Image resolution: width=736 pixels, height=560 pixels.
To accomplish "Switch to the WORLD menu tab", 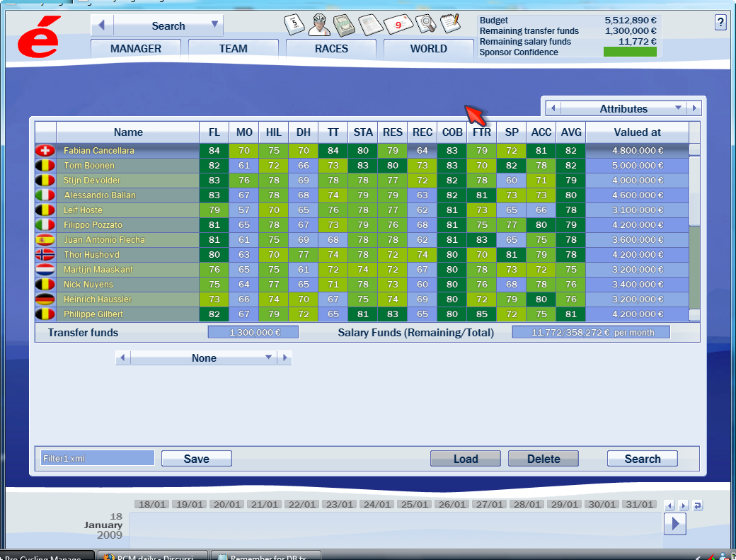I will (428, 49).
